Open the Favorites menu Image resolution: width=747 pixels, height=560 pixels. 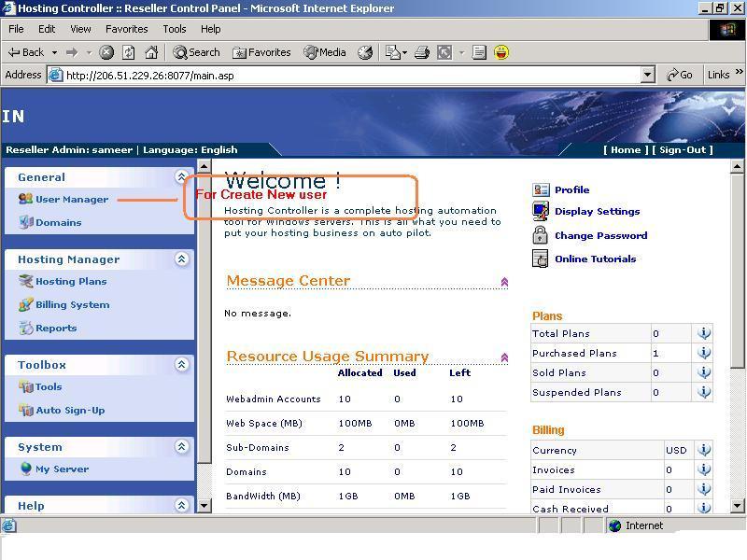[x=127, y=29]
